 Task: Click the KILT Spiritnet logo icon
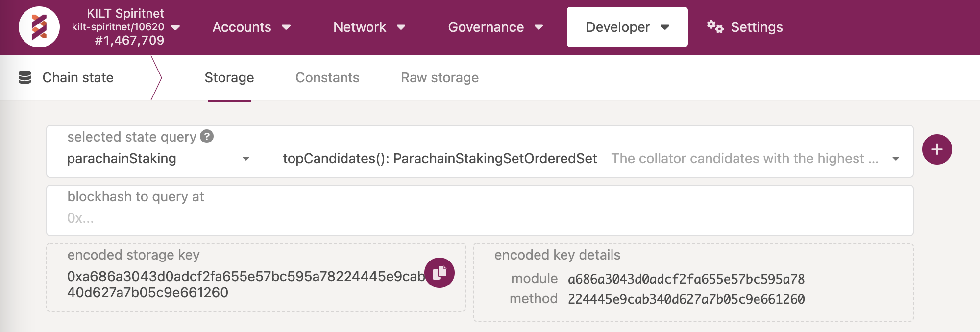tap(39, 27)
